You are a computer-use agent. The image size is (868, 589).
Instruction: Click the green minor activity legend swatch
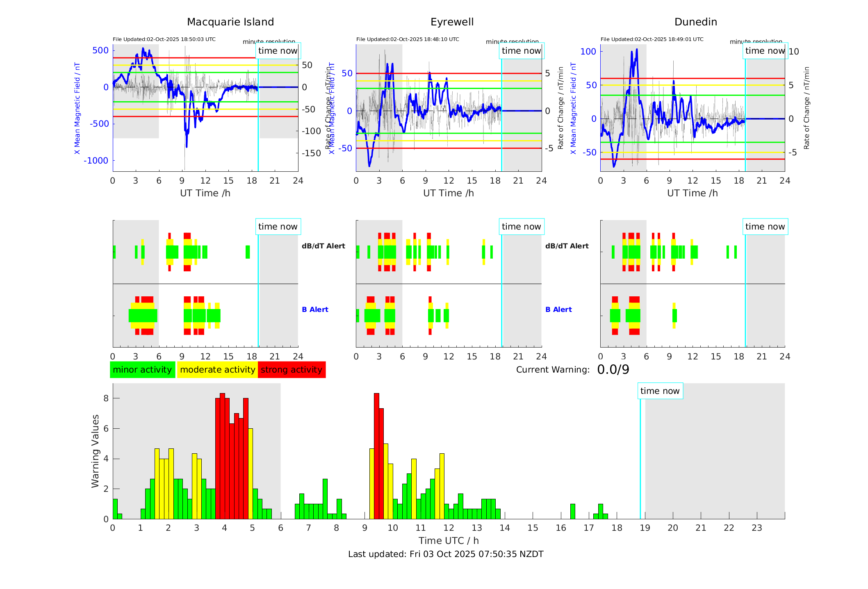tap(142, 370)
